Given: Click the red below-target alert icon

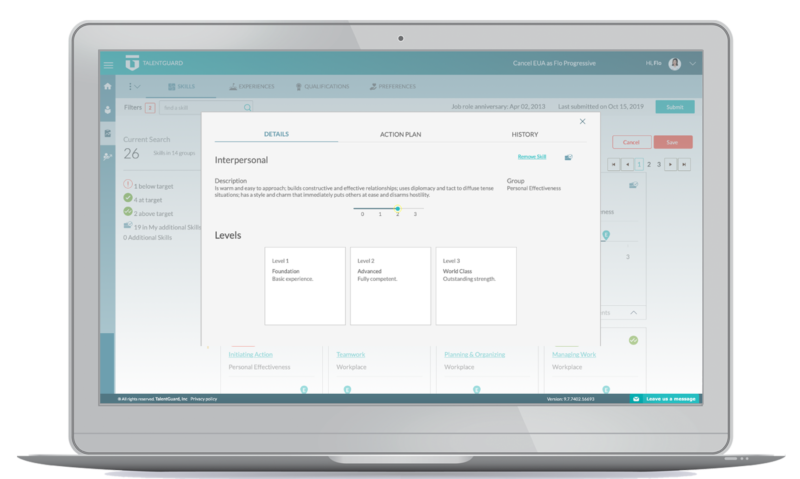Looking at the screenshot, I should (128, 184).
